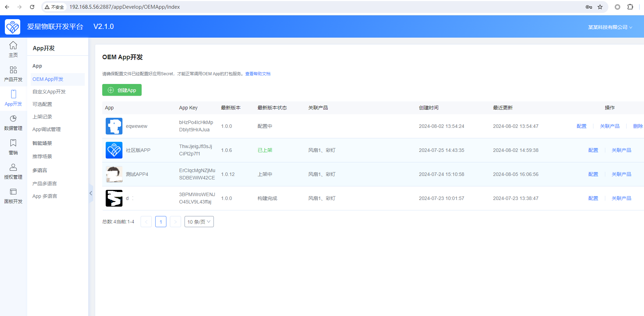This screenshot has width=644, height=316.
Task: Open 营销 bookmark icon in sidebar
Action: pos(13,143)
